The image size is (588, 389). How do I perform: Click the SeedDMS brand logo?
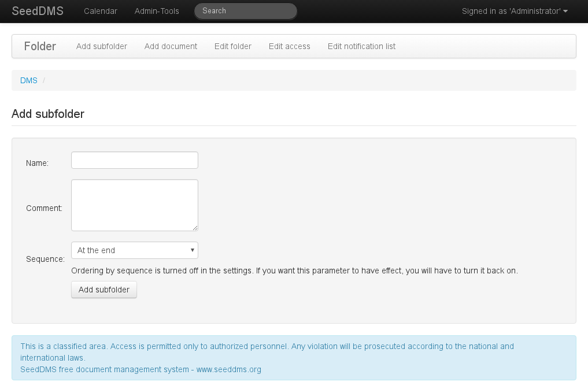38,11
